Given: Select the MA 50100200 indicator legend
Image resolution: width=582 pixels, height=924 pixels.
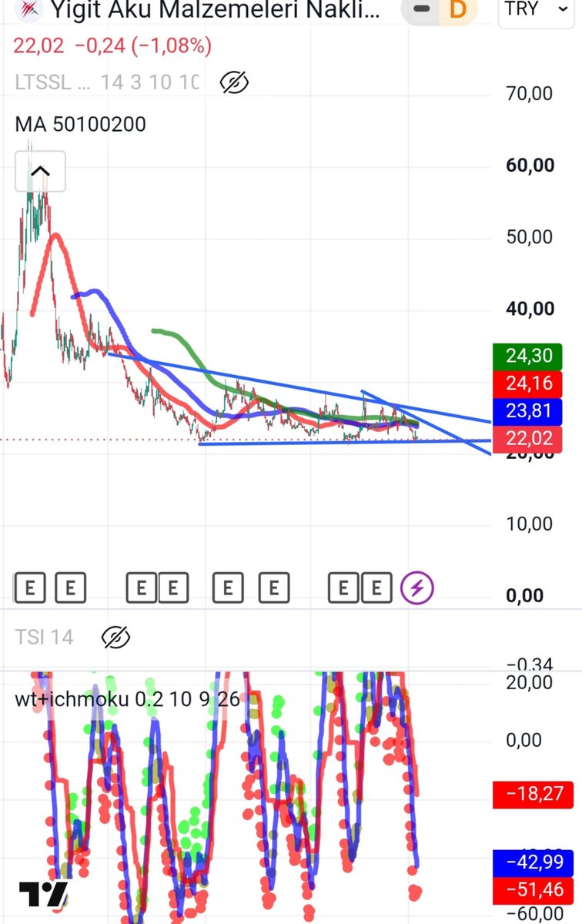Looking at the screenshot, I should [x=81, y=124].
